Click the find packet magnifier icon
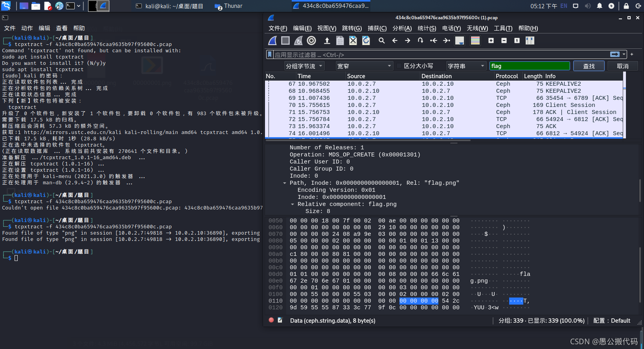The height and width of the screenshot is (349, 644). (x=381, y=40)
